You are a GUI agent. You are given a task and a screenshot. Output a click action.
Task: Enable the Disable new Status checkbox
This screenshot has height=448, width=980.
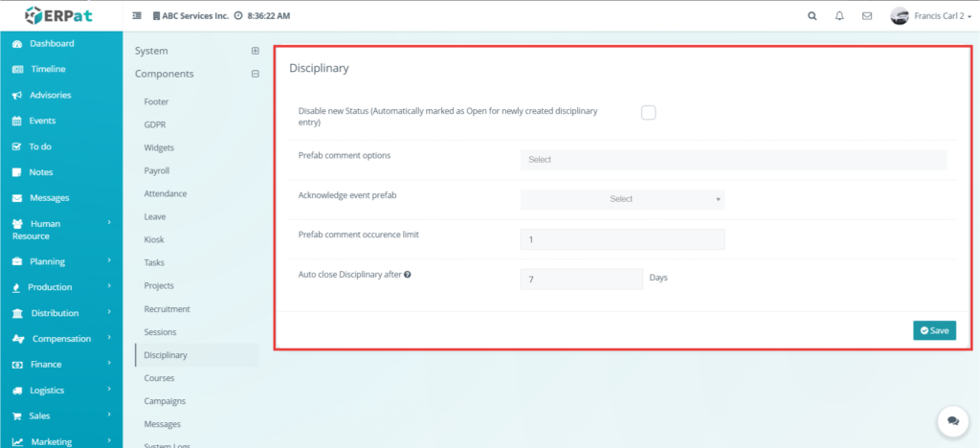(x=648, y=112)
